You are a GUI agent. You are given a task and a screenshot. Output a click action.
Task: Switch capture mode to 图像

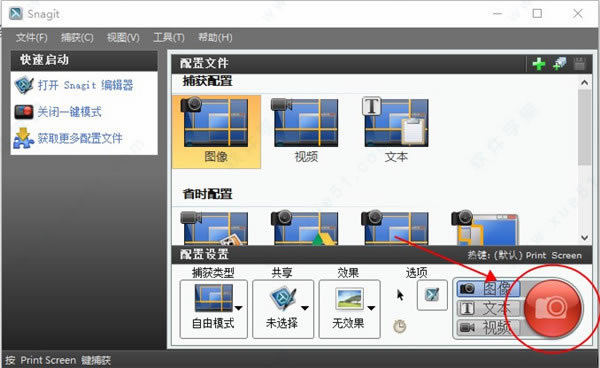point(489,289)
